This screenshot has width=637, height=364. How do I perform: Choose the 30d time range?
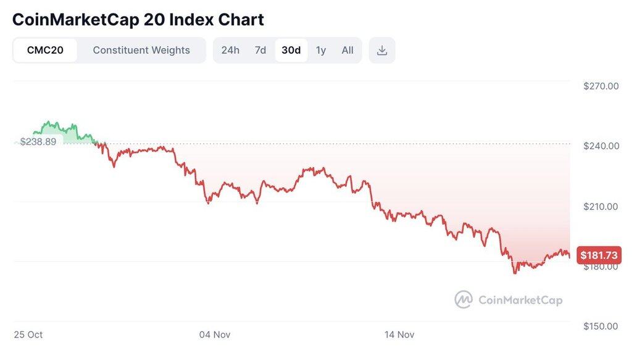click(x=291, y=50)
